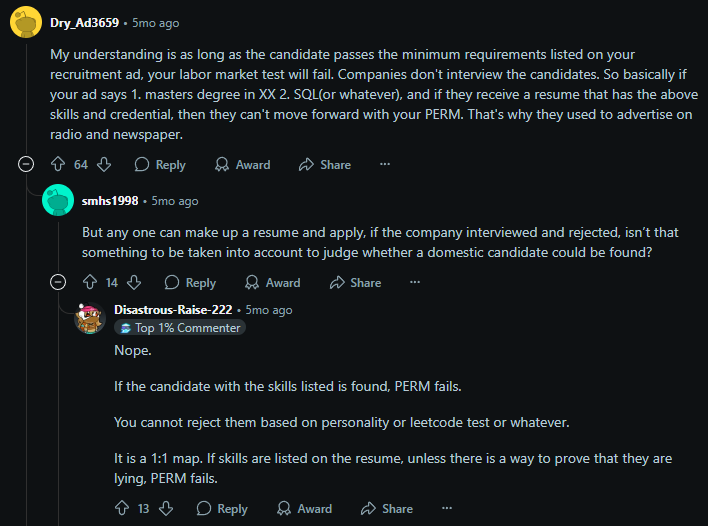This screenshot has width=708, height=526.
Task: Upvote Disastrous-Raise-222's comment
Action: (x=121, y=509)
